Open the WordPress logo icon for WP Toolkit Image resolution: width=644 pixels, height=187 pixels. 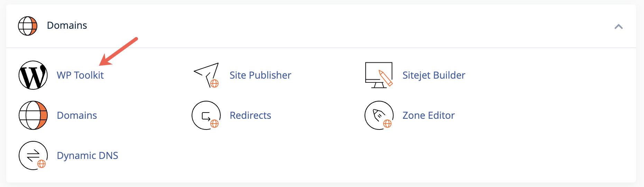pyautogui.click(x=33, y=75)
